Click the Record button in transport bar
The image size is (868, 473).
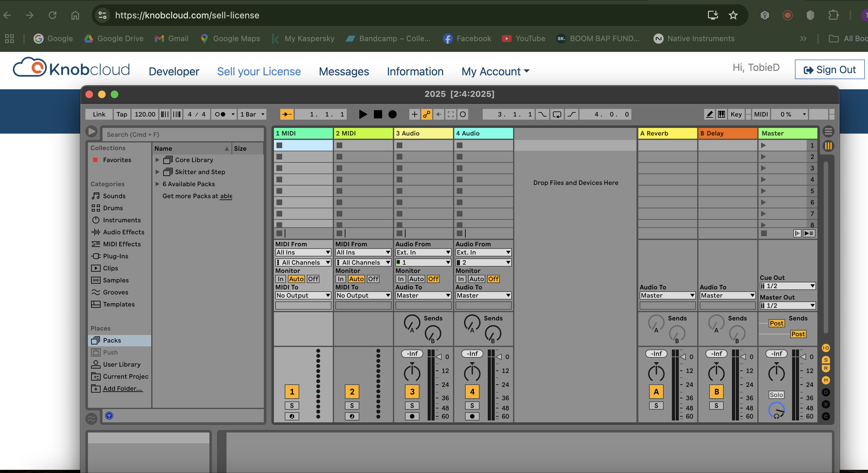coord(393,115)
